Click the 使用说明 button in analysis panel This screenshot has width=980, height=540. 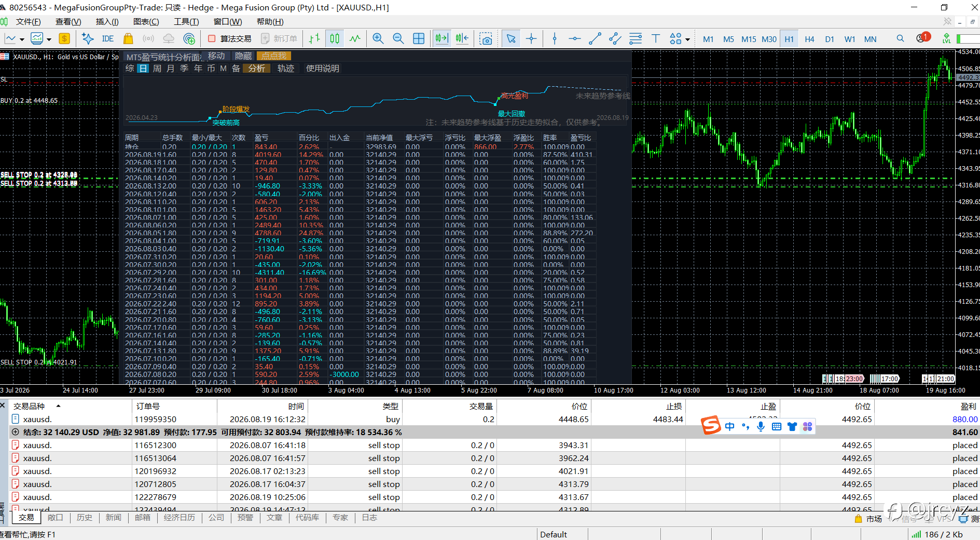pyautogui.click(x=322, y=68)
